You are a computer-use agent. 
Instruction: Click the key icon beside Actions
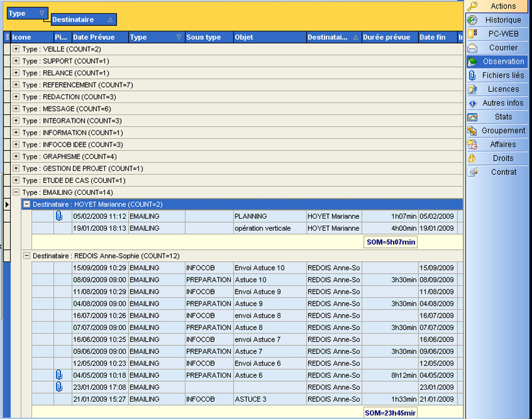473,6
